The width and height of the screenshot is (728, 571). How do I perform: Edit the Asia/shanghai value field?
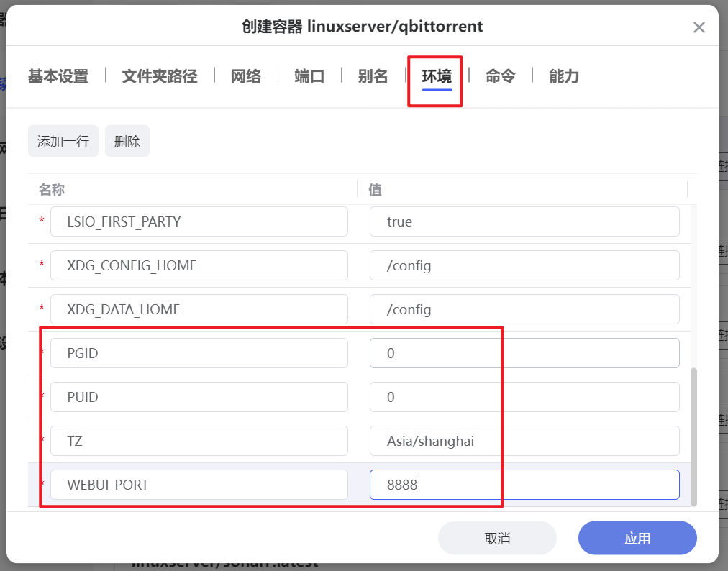[x=524, y=441]
